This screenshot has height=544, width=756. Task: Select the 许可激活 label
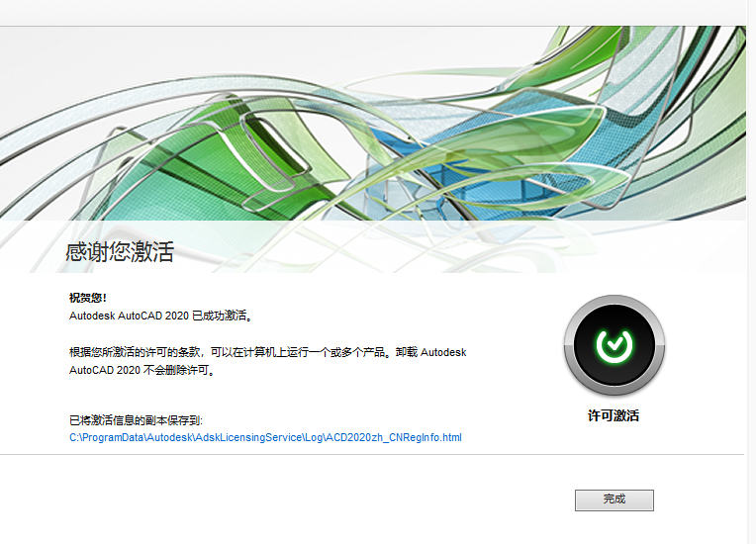click(x=614, y=415)
